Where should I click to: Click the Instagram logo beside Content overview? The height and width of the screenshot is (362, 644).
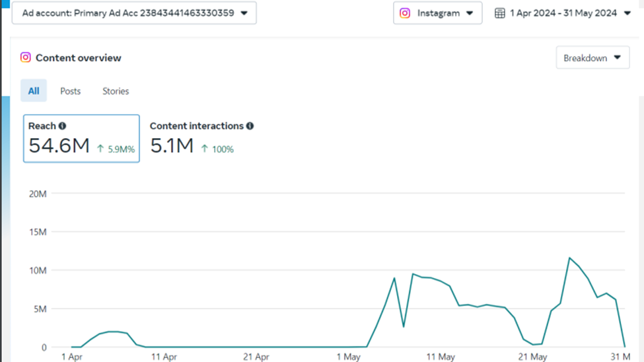pyautogui.click(x=26, y=57)
